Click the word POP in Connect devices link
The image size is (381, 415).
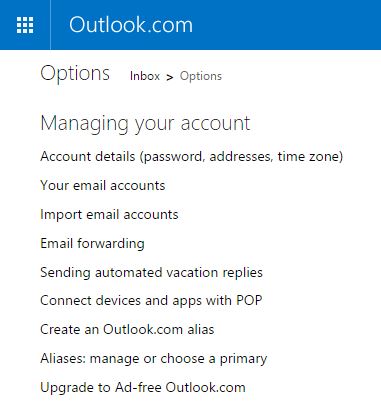coord(249,300)
